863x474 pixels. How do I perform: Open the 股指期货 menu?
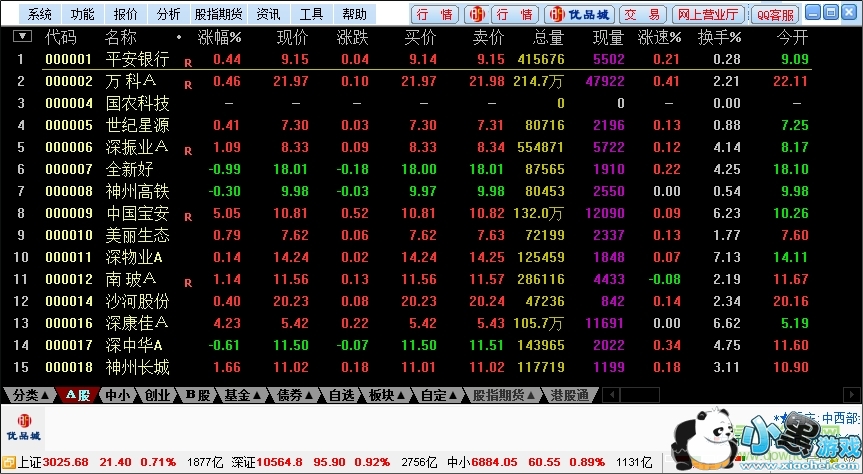pyautogui.click(x=219, y=14)
